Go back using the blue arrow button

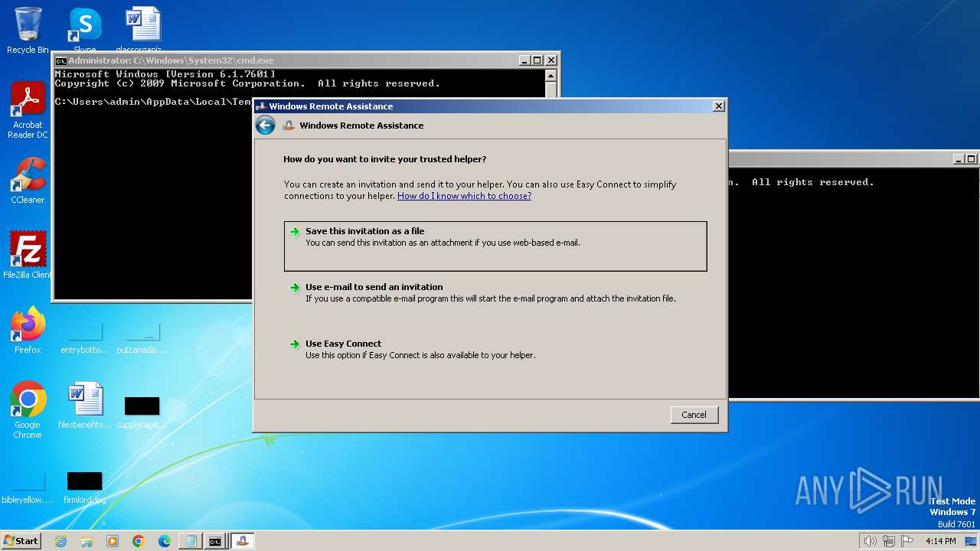coord(265,126)
